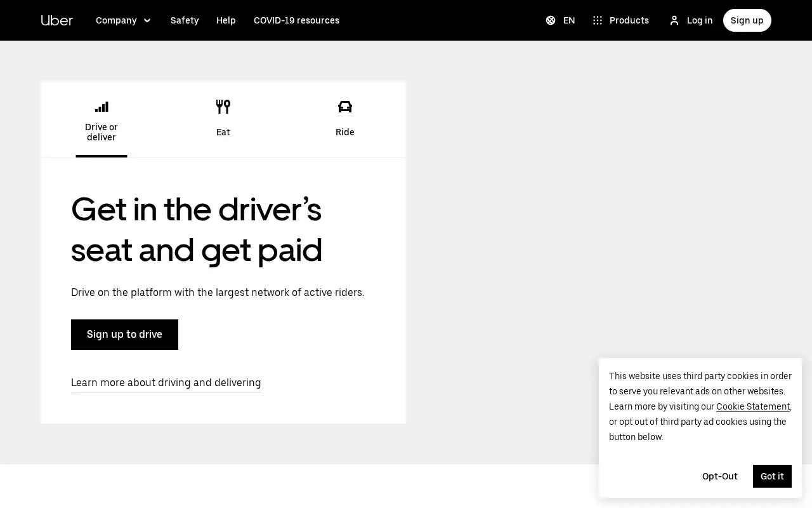This screenshot has width=812, height=508.
Task: Open COVID-19 resources
Action: point(296,20)
